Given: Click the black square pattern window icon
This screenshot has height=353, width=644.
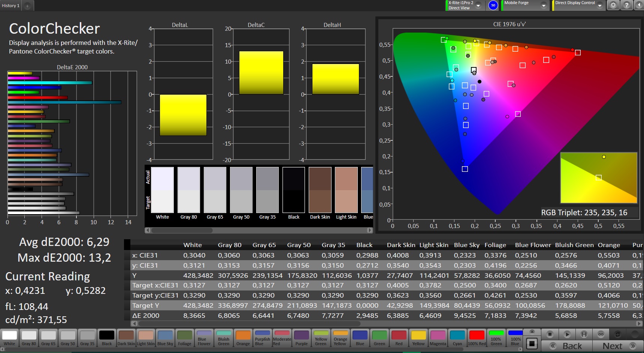Looking at the screenshot, I should tap(532, 343).
